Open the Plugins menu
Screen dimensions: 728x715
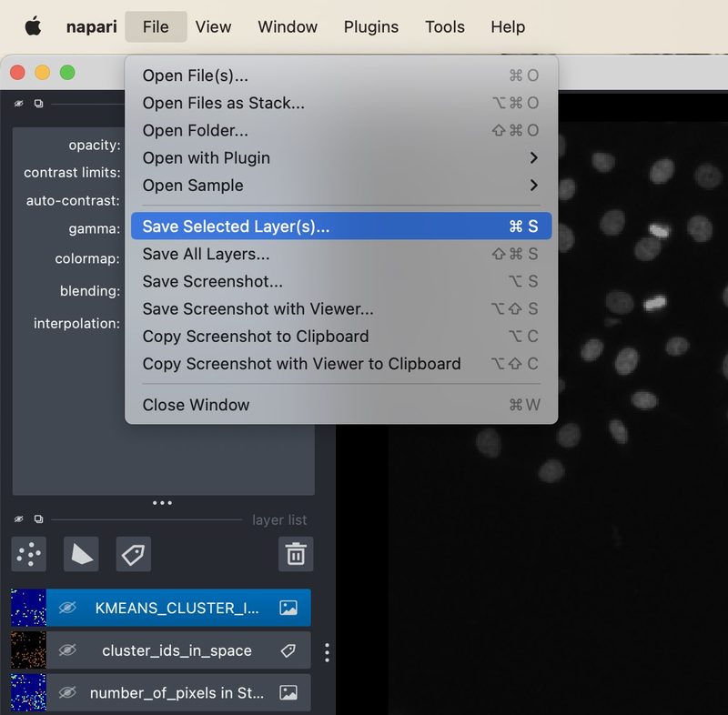371,27
